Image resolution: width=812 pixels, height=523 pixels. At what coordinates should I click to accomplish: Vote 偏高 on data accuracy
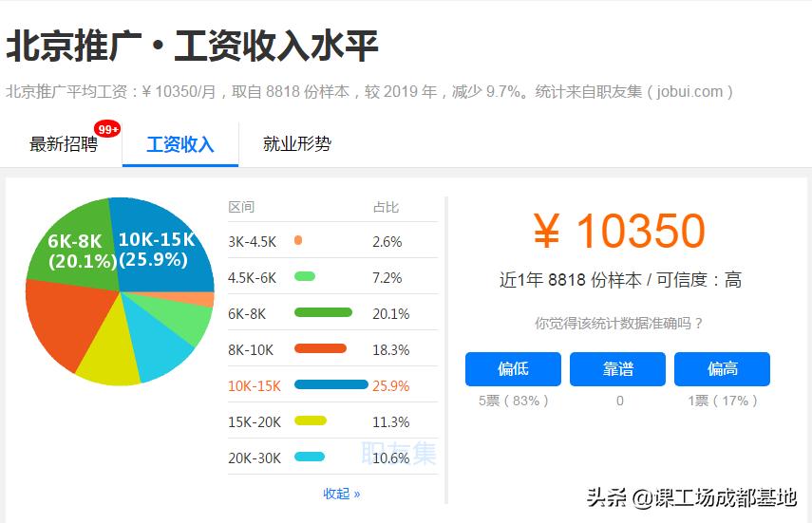point(722,368)
